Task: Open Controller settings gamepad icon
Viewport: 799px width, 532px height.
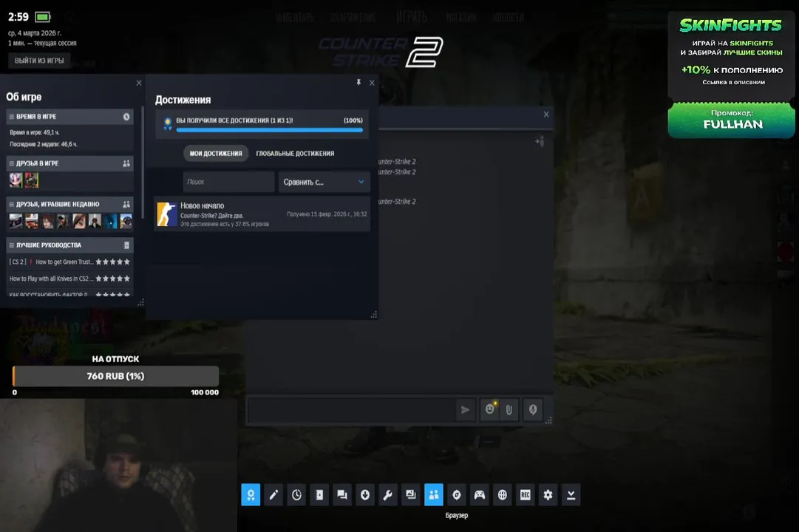Action: pos(480,495)
